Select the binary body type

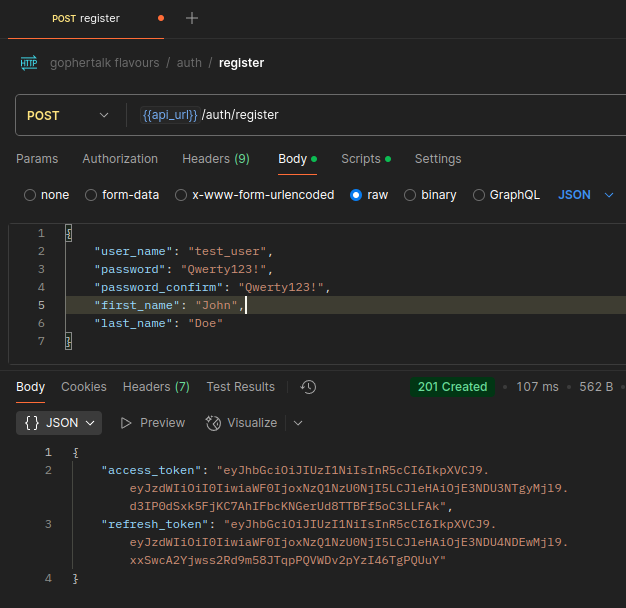(x=410, y=195)
